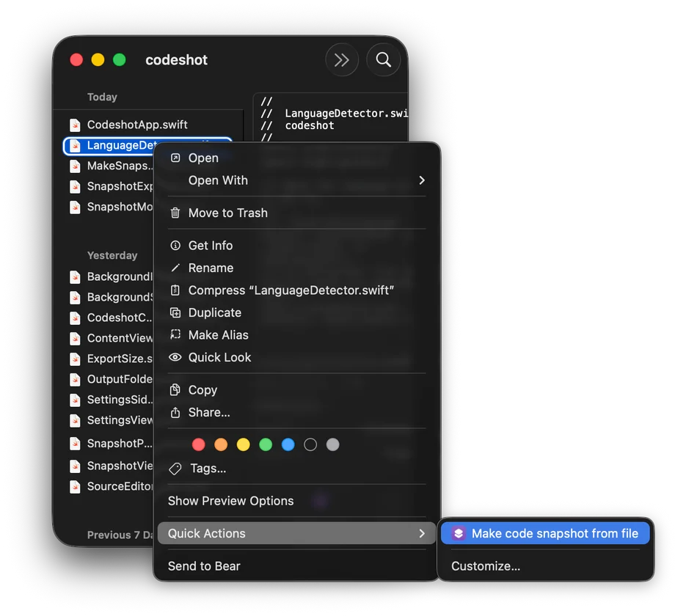Click the swift file icon for LanguageDetector
This screenshot has width=675, height=616.
(75, 146)
